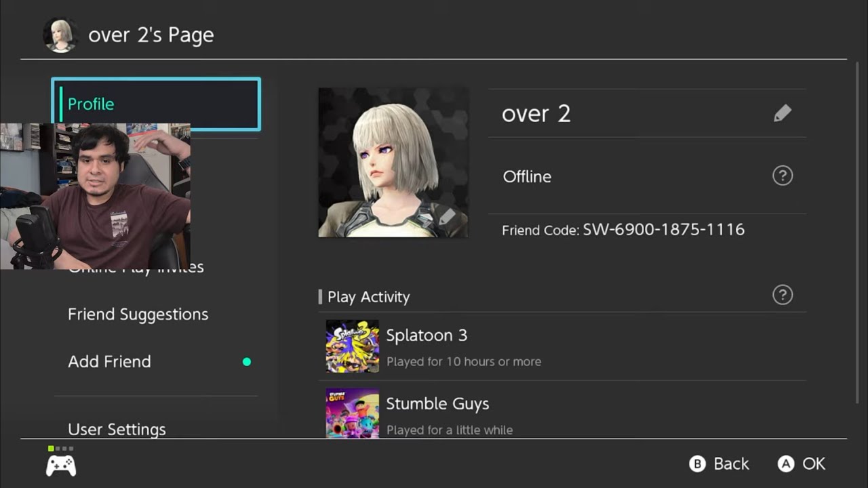
Task: Click the controller icon at bottom left
Action: coord(61,466)
